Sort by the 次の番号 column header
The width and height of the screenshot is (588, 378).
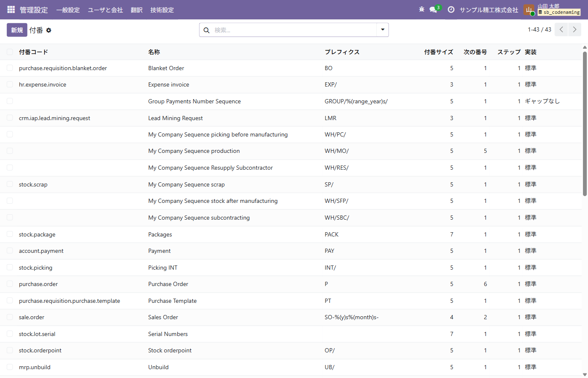[475, 52]
